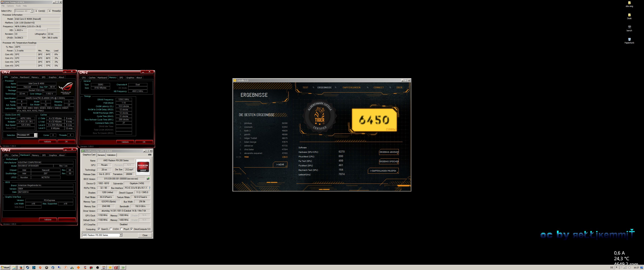Click leaderboard row 'Holger Treßelt'
This screenshot has width=644, height=270.
[x=264, y=138]
